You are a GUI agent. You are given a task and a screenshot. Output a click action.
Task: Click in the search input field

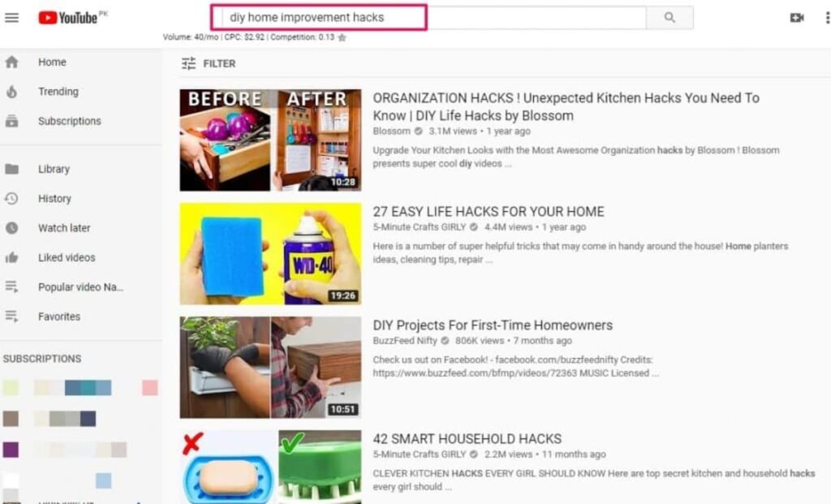click(428, 18)
